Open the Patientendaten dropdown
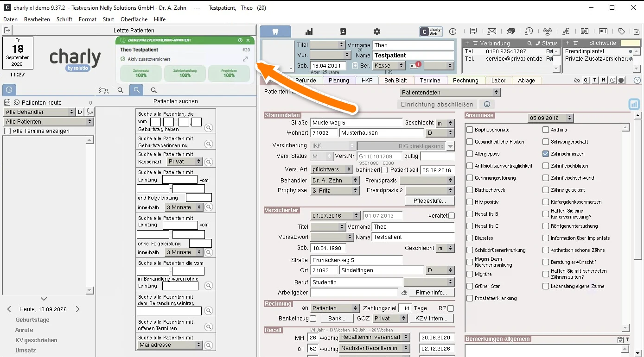644x357 pixels. (450, 93)
